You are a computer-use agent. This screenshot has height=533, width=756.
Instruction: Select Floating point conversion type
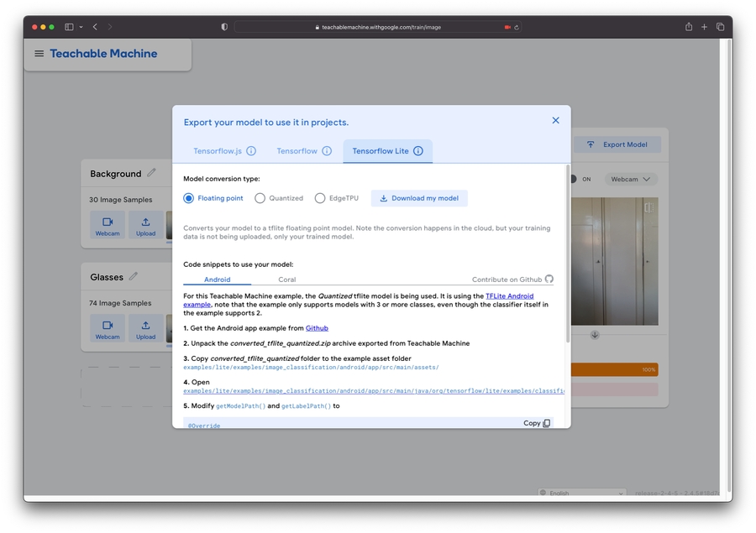(x=189, y=198)
